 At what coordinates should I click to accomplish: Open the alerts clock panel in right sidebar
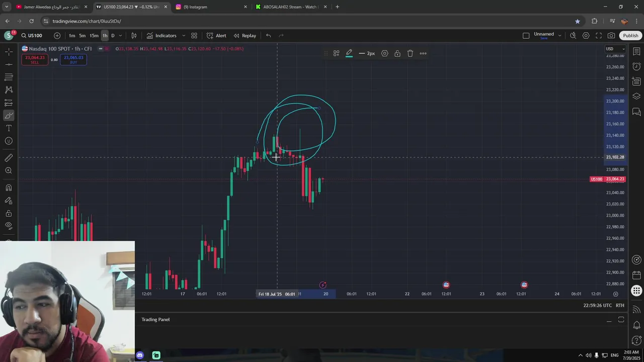(x=636, y=66)
